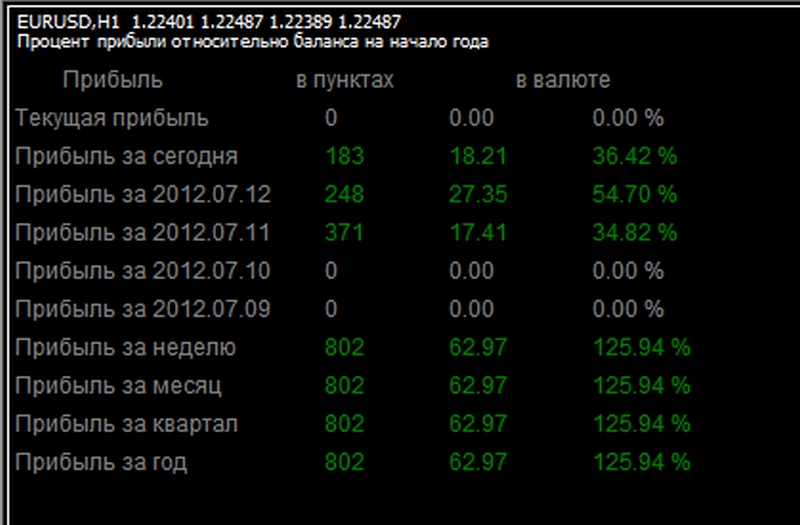This screenshot has height=525, width=800.
Task: Click points value 0 in 'Текущая прибыль' row
Action: click(x=331, y=118)
